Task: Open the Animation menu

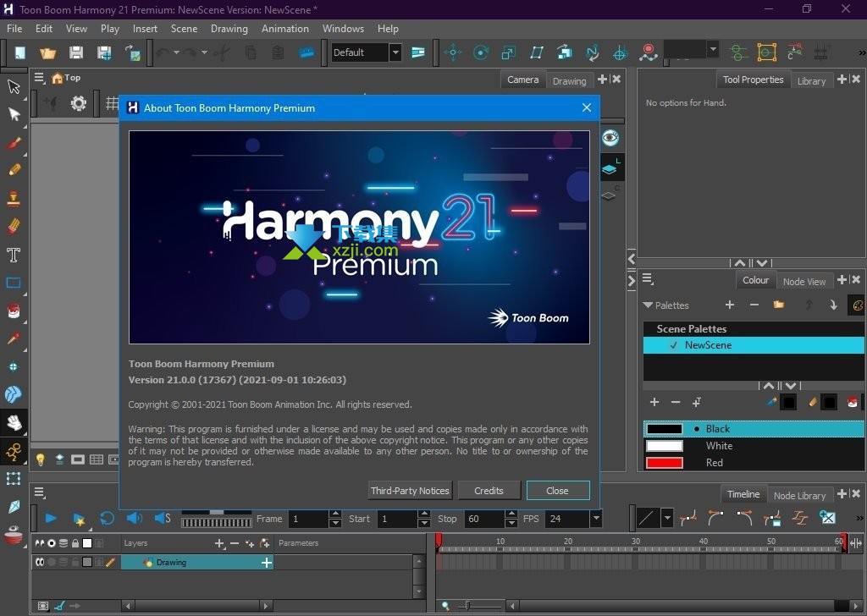Action: pyautogui.click(x=285, y=29)
